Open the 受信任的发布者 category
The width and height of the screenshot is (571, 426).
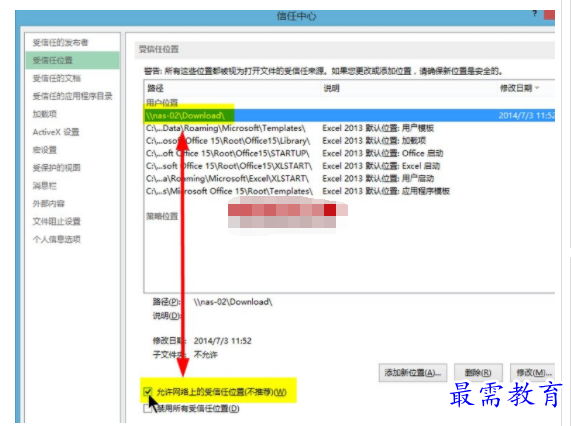click(x=60, y=43)
